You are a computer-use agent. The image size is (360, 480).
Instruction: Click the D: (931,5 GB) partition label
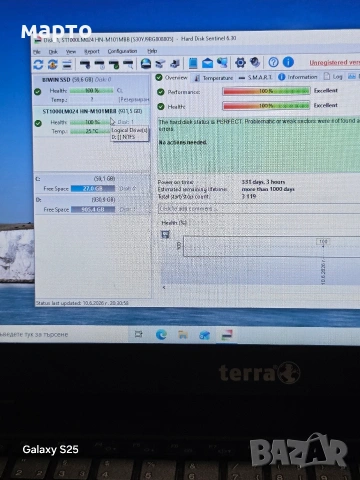click(x=103, y=199)
